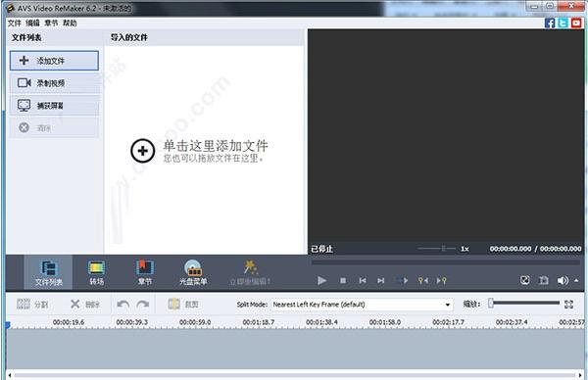Switch to the 光盘菜单 tab
The image size is (588, 380).
pyautogui.click(x=193, y=273)
